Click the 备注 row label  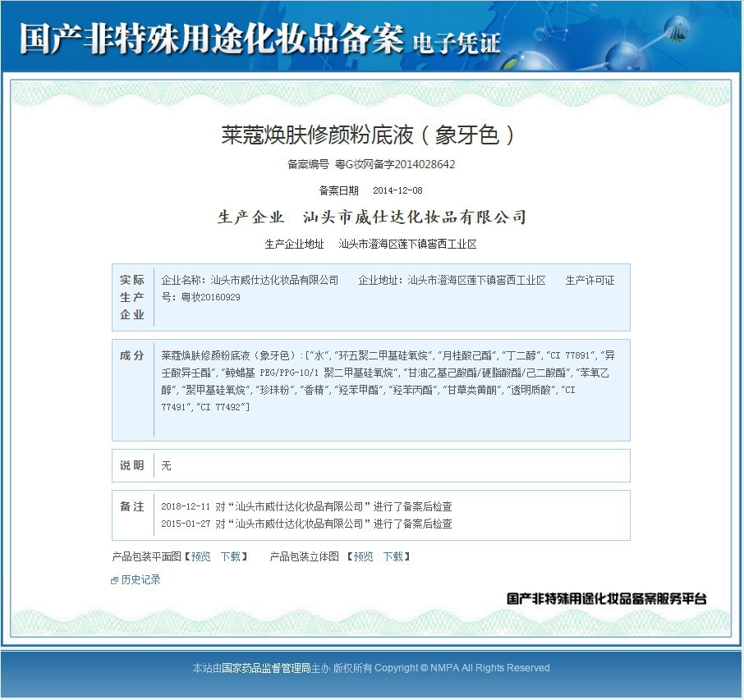coord(132,506)
